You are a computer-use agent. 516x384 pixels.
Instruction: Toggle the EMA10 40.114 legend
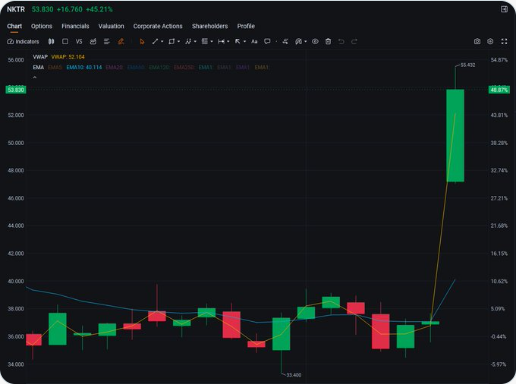(x=84, y=67)
